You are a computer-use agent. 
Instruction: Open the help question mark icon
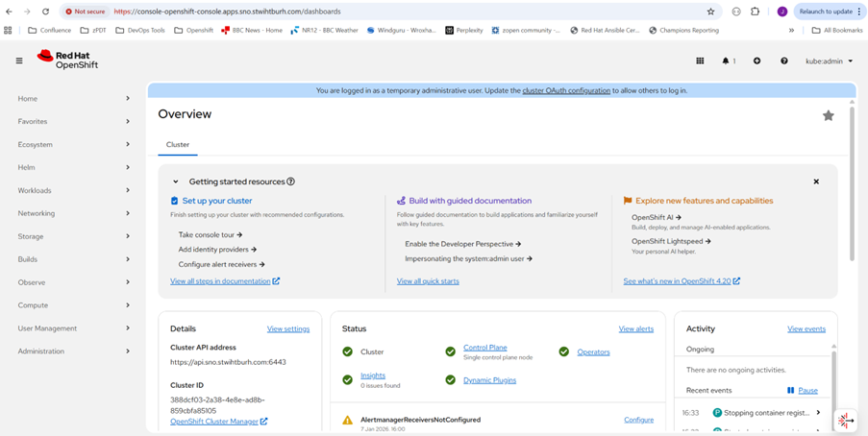[784, 61]
